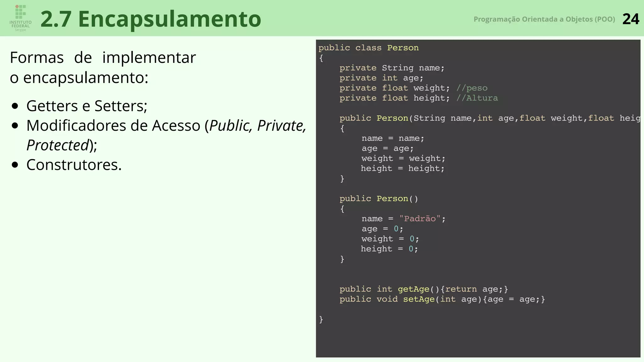Click the code line 'public class Person'
This screenshot has height=362, width=644.
click(x=369, y=48)
